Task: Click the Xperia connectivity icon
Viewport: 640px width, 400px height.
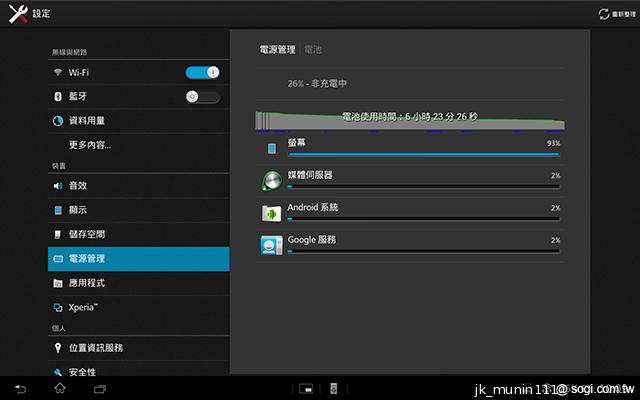Action: click(x=58, y=308)
